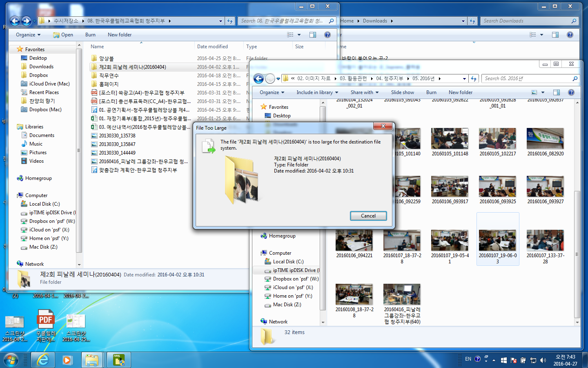Open the Organize menu in the 청주지부 window
The image size is (588, 368).
click(x=28, y=35)
